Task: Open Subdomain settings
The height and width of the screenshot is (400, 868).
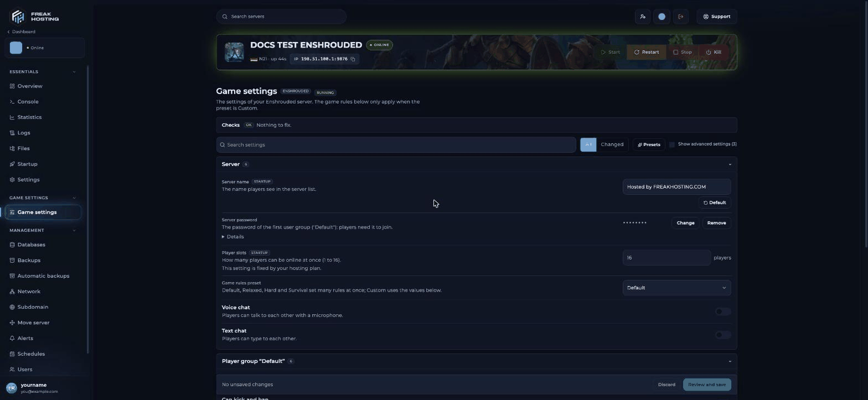Action: point(33,307)
